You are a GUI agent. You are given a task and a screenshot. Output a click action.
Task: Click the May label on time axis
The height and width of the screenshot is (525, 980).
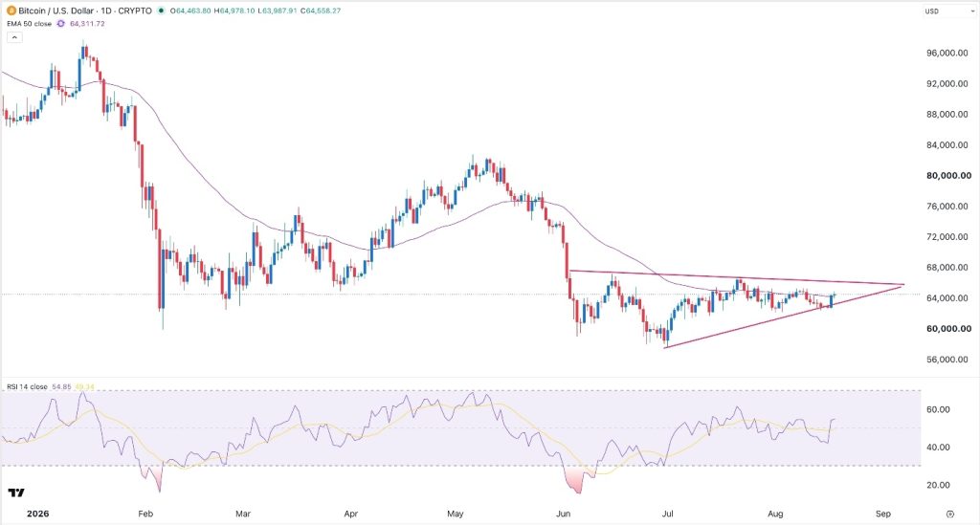coord(455,514)
